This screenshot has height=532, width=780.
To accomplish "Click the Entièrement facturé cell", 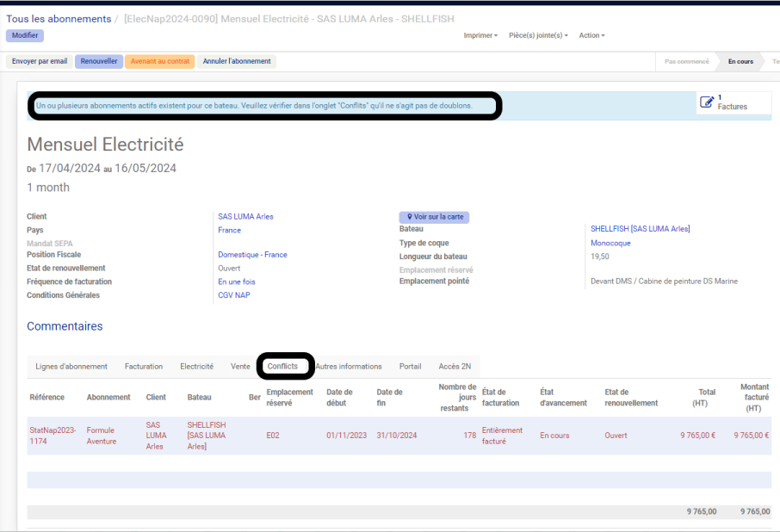I will pos(503,436).
